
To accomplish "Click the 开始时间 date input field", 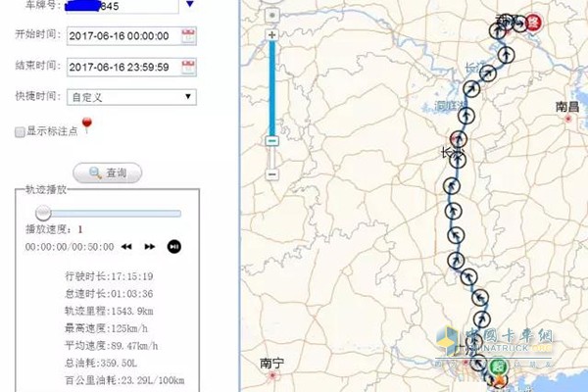I will click(121, 36).
